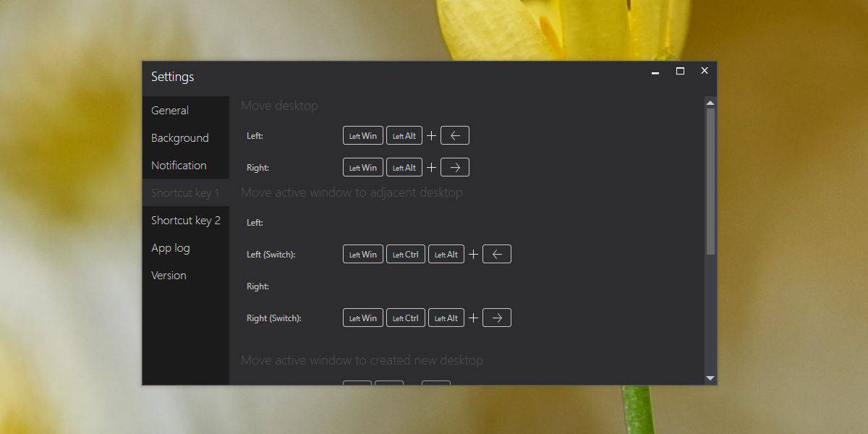Open the Version section
868x434 pixels.
tap(185, 275)
